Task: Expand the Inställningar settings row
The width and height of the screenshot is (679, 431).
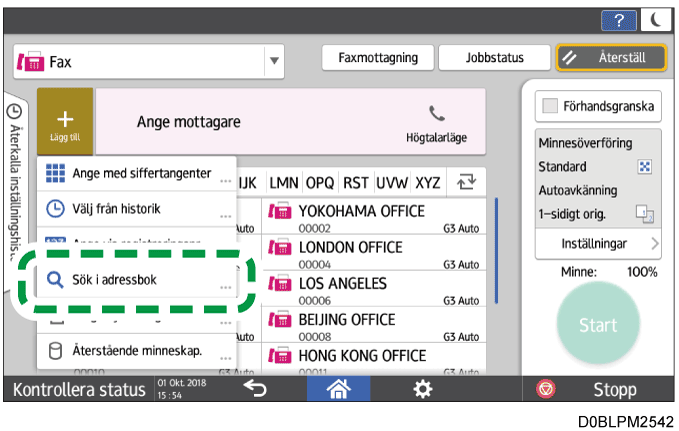Action: (x=596, y=243)
